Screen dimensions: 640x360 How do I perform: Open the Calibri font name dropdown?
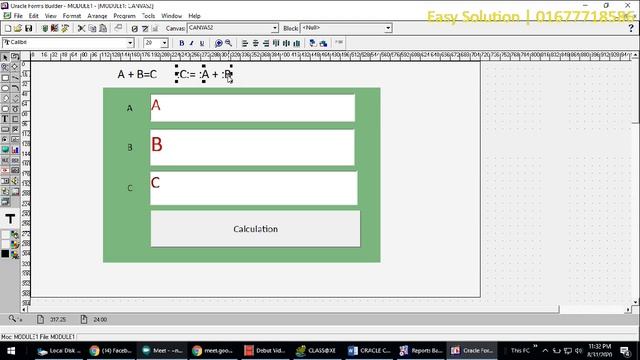click(x=130, y=43)
